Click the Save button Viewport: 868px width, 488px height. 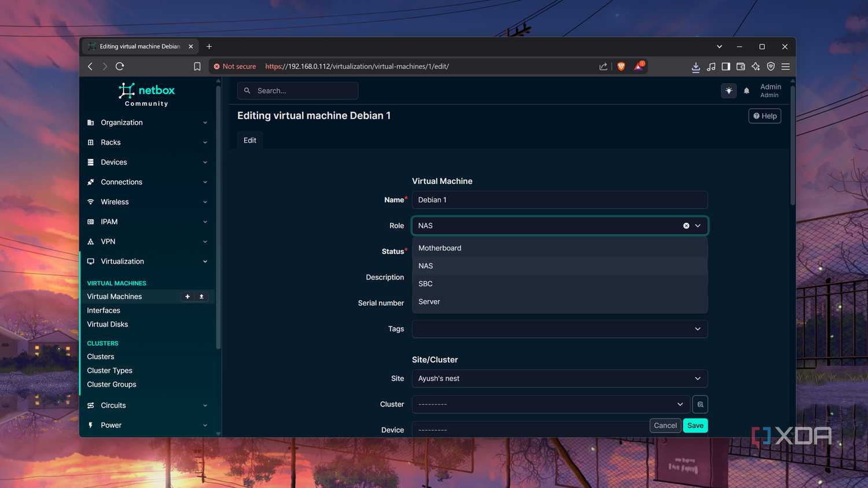(x=696, y=426)
